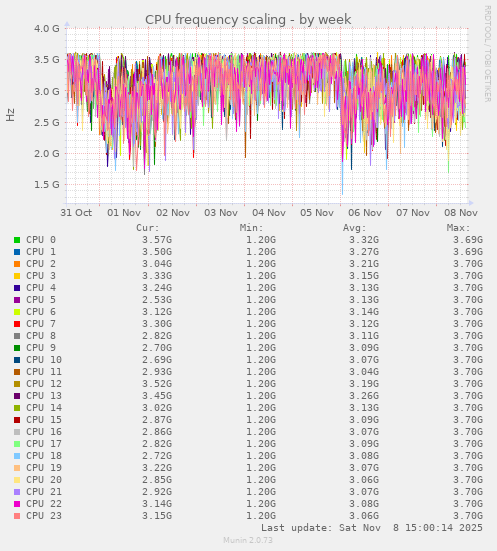Click the Munin 2.0.73 footer text

[x=248, y=540]
